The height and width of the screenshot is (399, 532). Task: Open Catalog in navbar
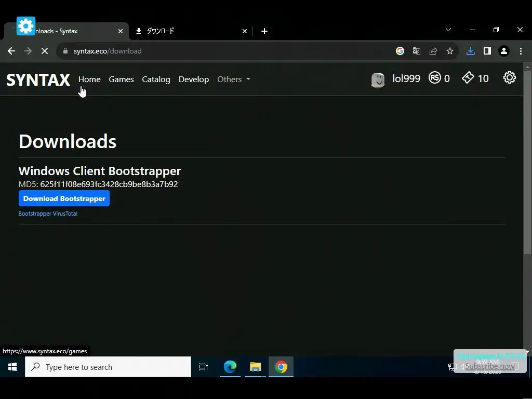click(156, 79)
